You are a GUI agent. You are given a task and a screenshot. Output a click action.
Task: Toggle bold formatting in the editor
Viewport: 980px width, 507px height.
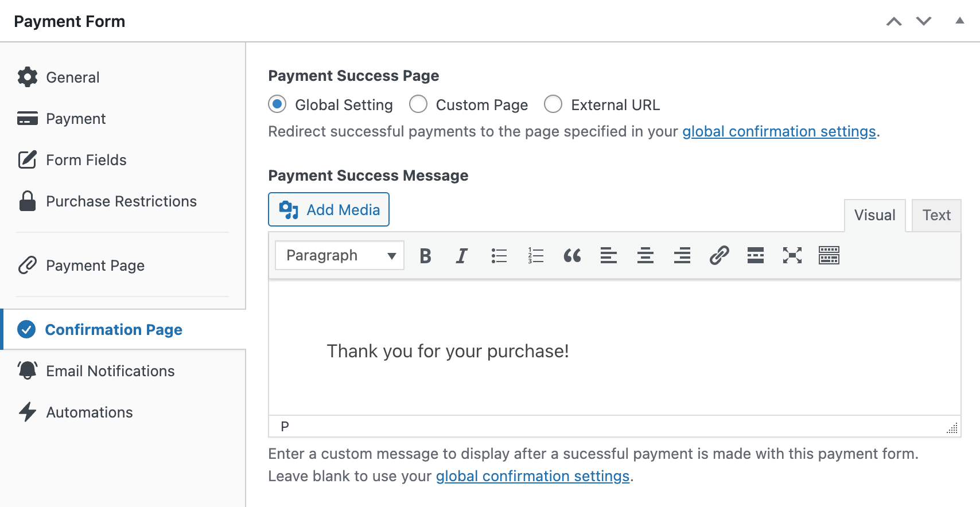pyautogui.click(x=425, y=256)
